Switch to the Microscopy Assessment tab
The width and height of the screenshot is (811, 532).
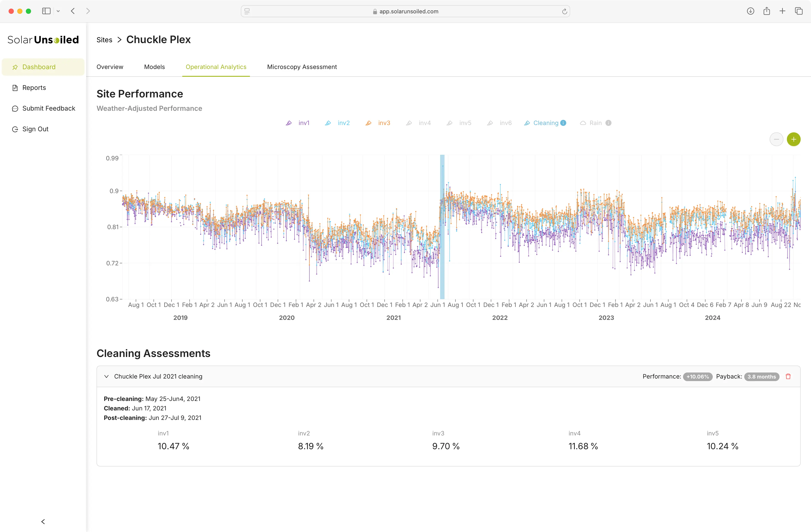(302, 67)
